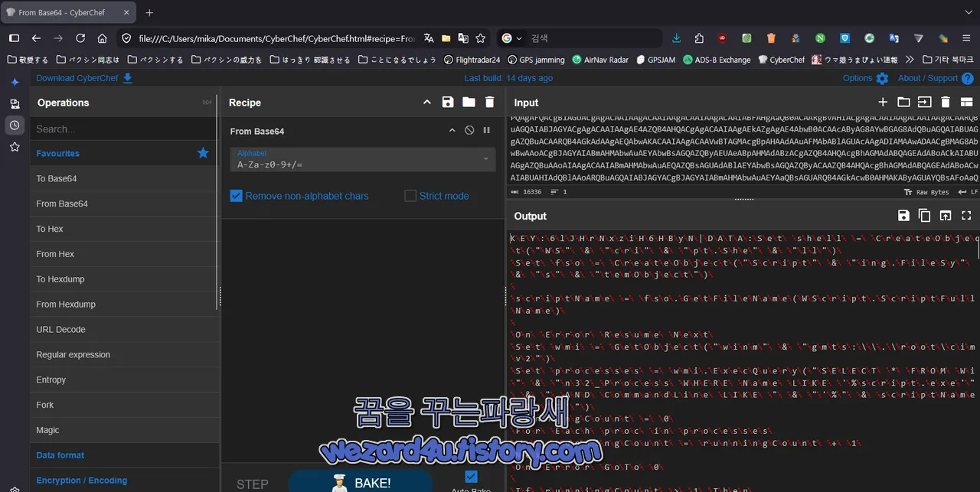Select Magic operation
The width and height of the screenshot is (980, 492).
tap(123, 430)
